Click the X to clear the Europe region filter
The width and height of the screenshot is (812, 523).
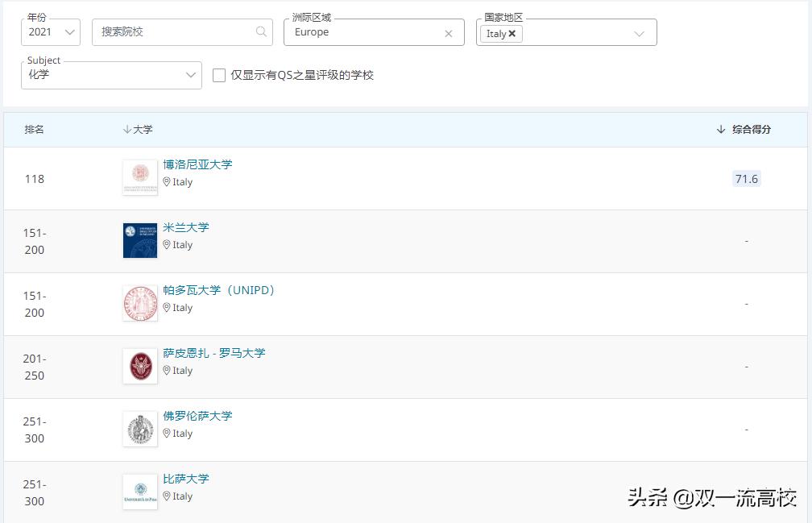click(449, 32)
